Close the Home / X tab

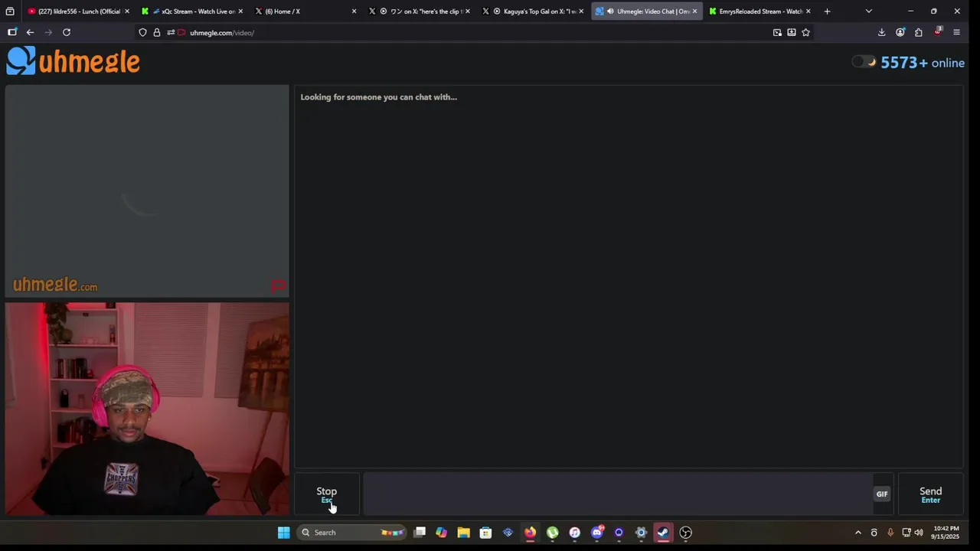pyautogui.click(x=354, y=11)
